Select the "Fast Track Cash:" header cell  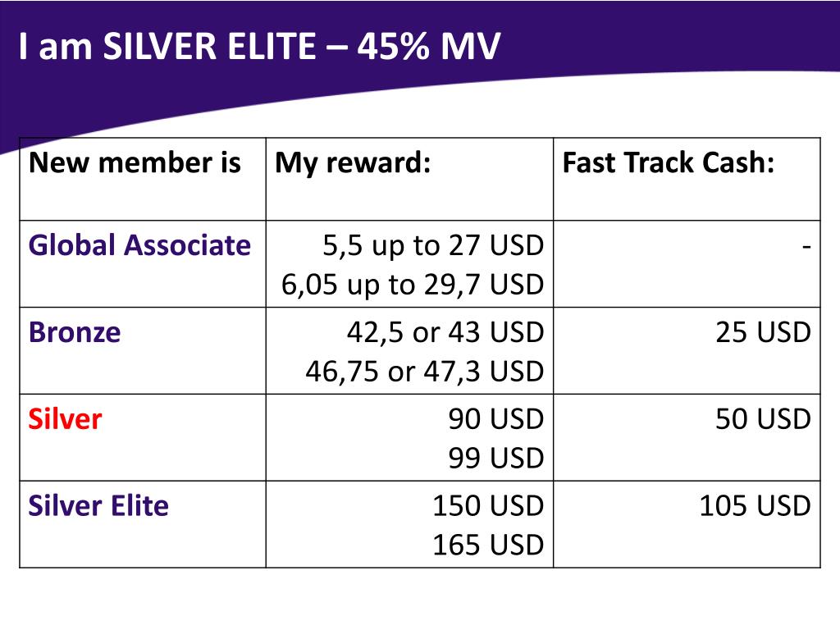tap(669, 163)
